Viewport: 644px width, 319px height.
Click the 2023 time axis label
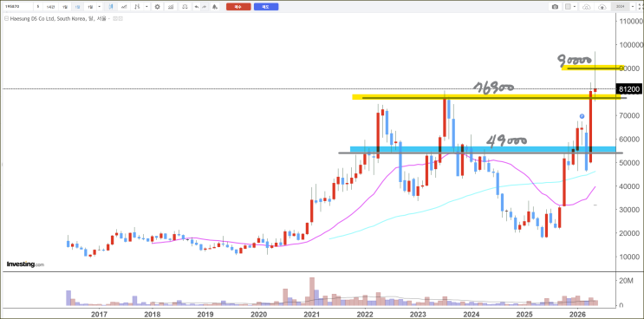click(x=418, y=315)
